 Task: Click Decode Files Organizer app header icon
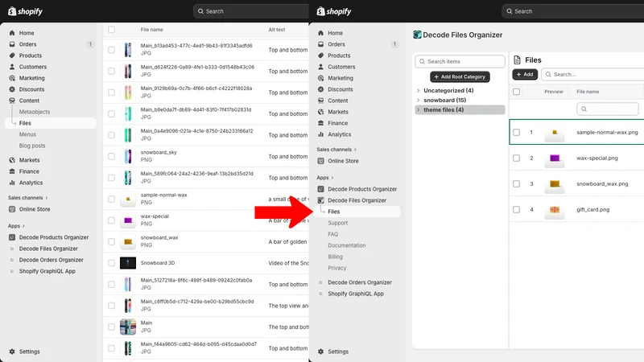point(417,35)
